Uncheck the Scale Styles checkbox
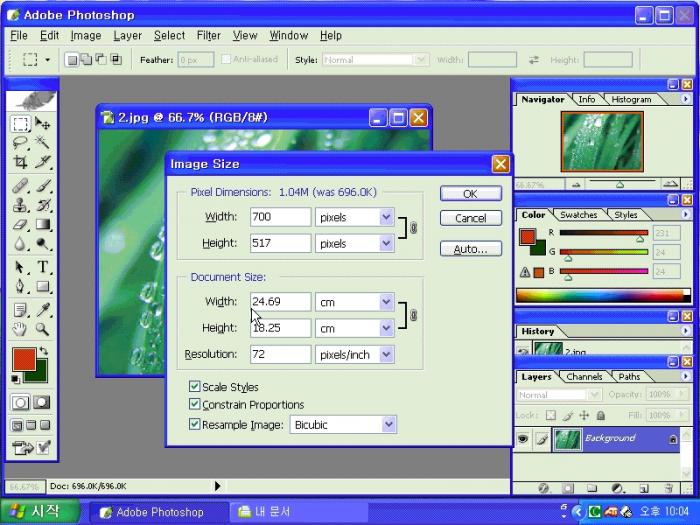 tap(195, 387)
